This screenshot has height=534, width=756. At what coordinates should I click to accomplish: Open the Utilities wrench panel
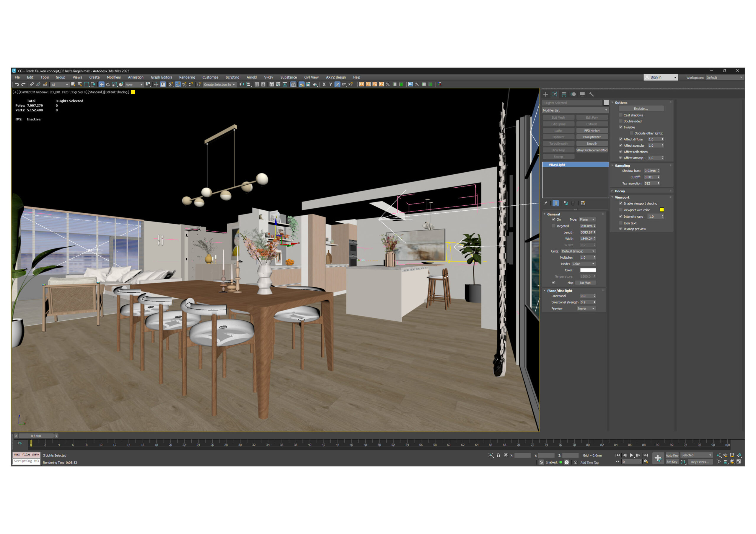pos(592,94)
